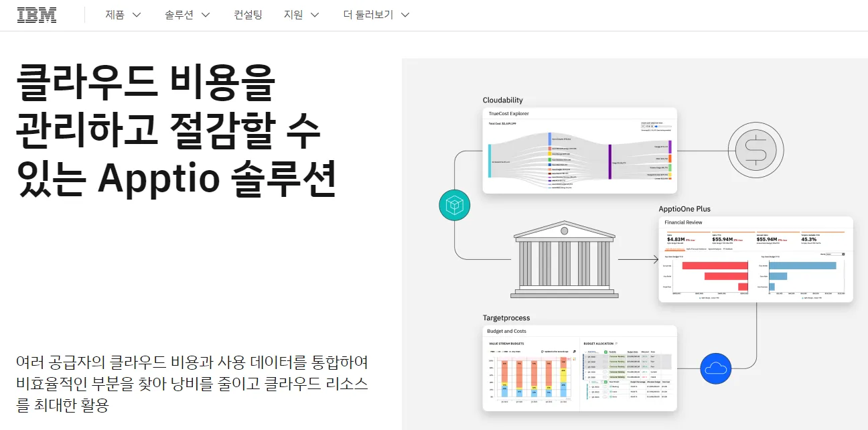868x430 pixels.
Task: Click the dollar coin icon beside Cloudability
Action: [x=755, y=149]
